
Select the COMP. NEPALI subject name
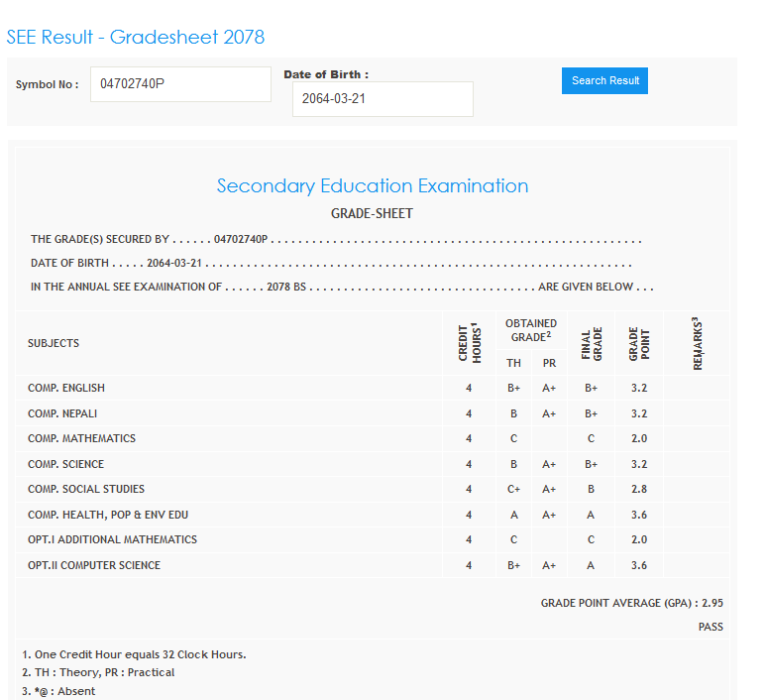point(62,413)
